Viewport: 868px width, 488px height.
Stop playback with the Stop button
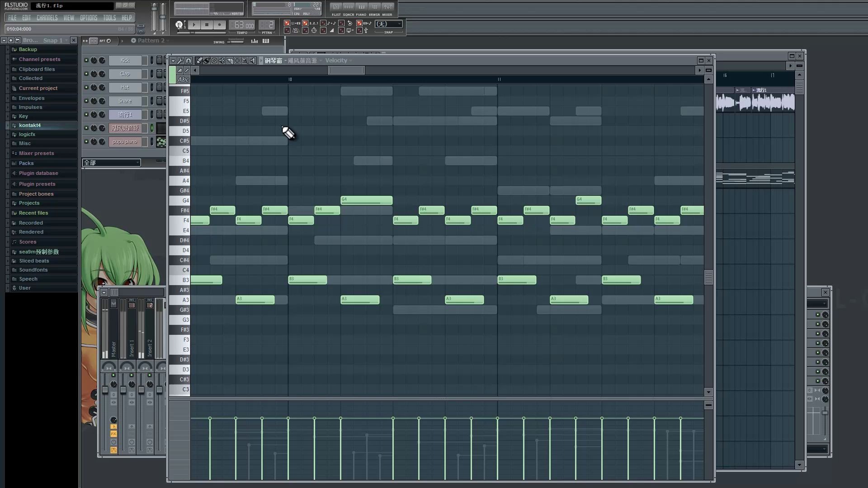(x=207, y=24)
